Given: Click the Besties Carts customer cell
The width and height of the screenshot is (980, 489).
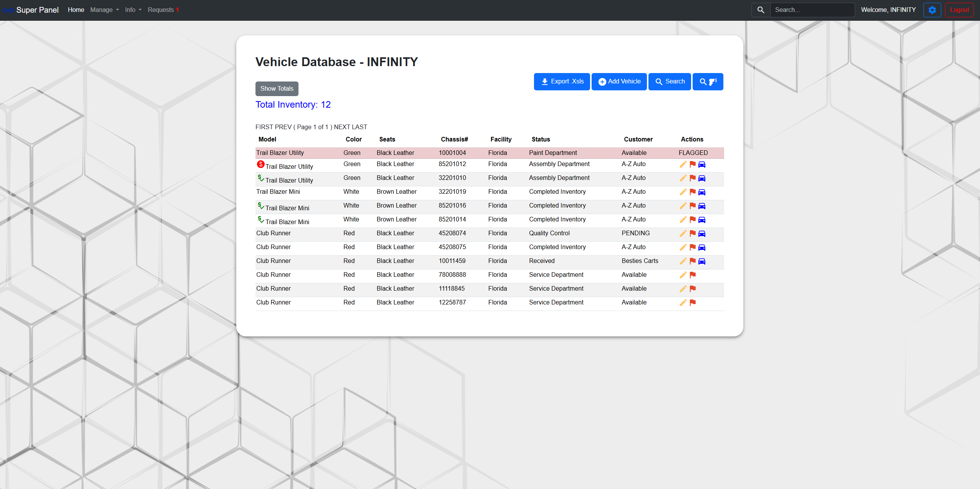Looking at the screenshot, I should pos(640,261).
